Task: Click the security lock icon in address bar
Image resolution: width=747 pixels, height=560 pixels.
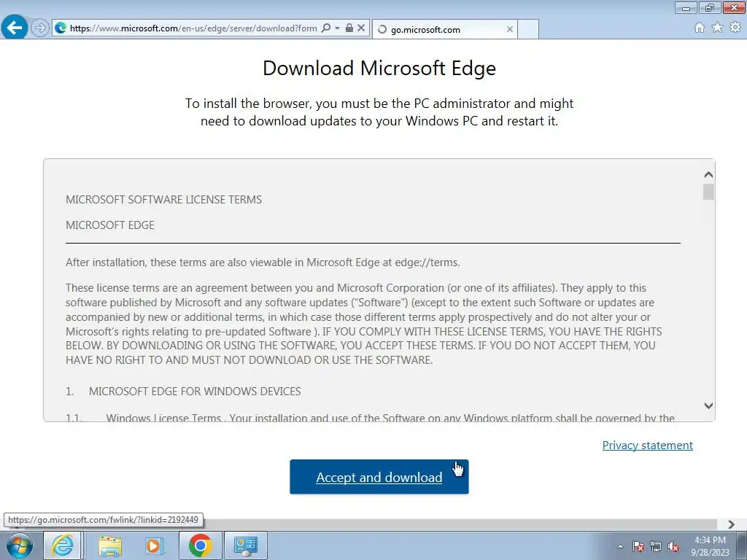Action: coord(349,28)
